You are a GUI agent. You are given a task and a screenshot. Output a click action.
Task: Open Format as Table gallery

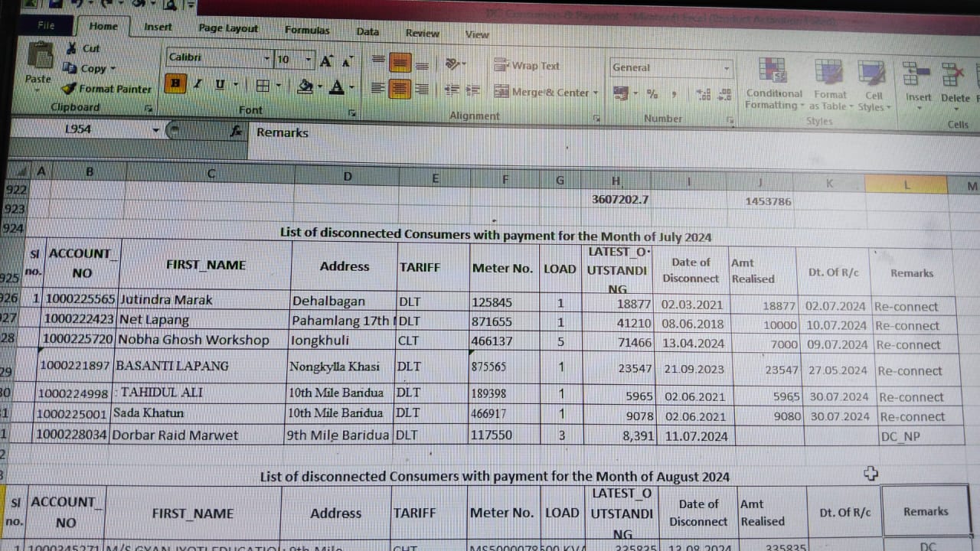(x=829, y=85)
